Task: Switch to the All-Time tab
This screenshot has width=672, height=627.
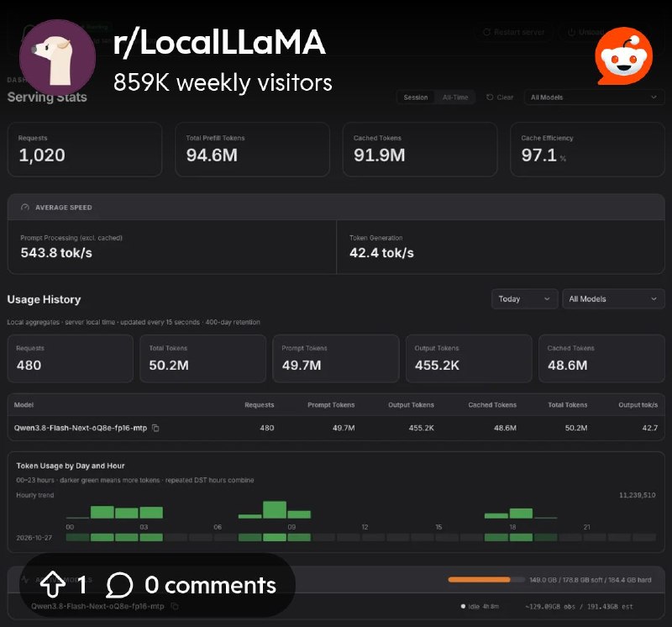Action: (455, 97)
